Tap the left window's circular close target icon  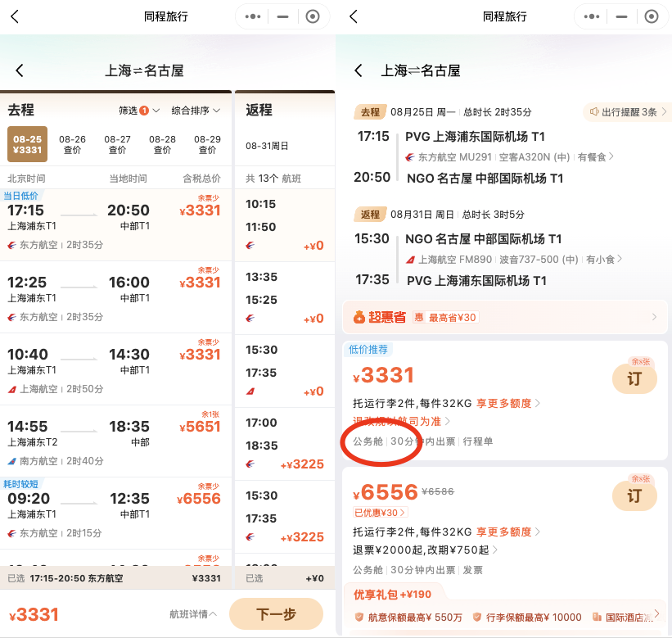(x=313, y=16)
